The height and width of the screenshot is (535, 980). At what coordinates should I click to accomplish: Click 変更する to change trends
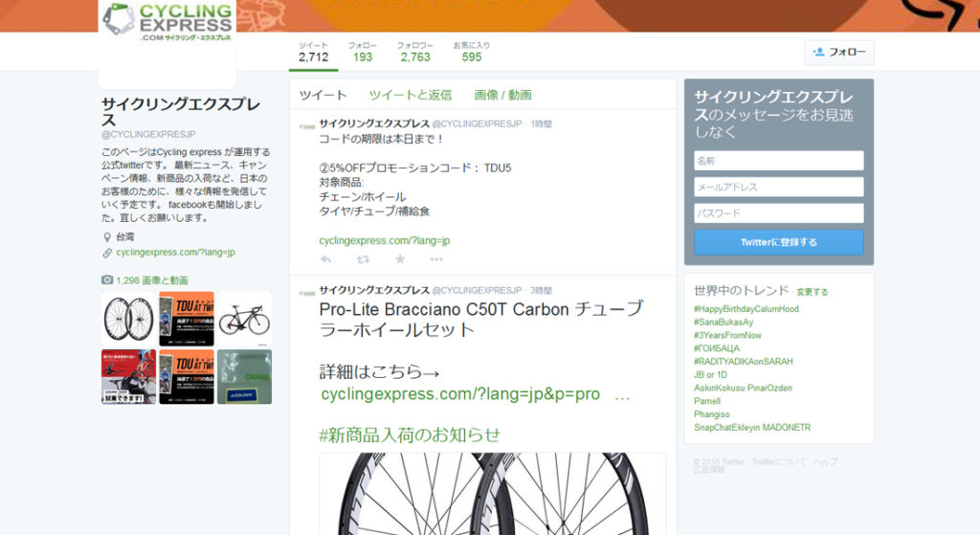pos(812,292)
